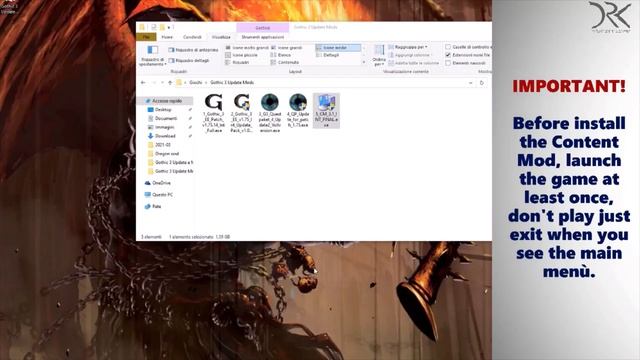
Task: Uncheck Estensioni nomi file checkbox
Action: (448, 55)
